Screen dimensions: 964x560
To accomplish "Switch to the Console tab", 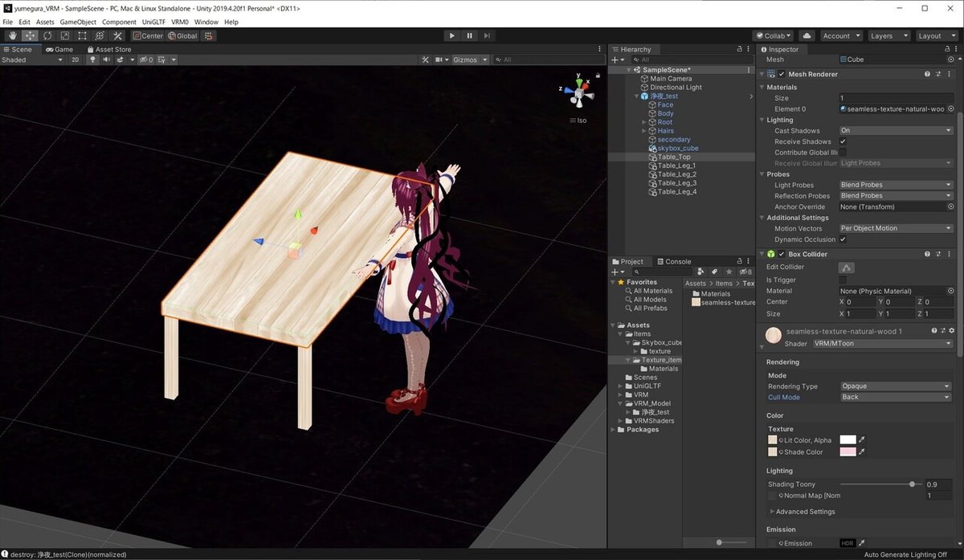I will [675, 261].
